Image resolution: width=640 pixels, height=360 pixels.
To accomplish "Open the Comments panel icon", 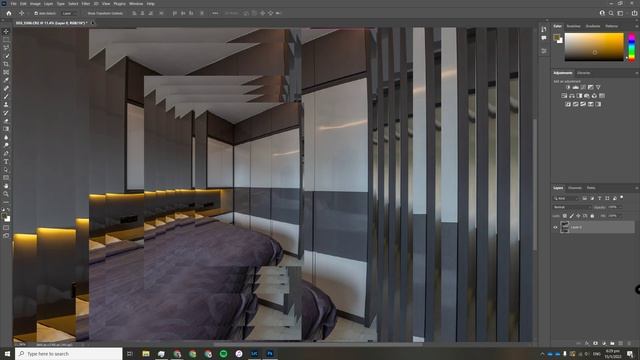I will (544, 38).
